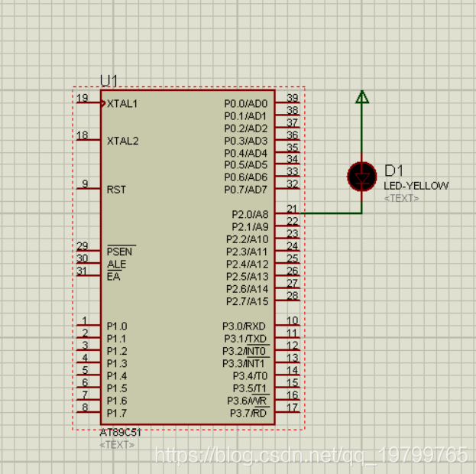
Task: Click the XTAL1 clock input arrow marker
Action: pyautogui.click(x=103, y=104)
